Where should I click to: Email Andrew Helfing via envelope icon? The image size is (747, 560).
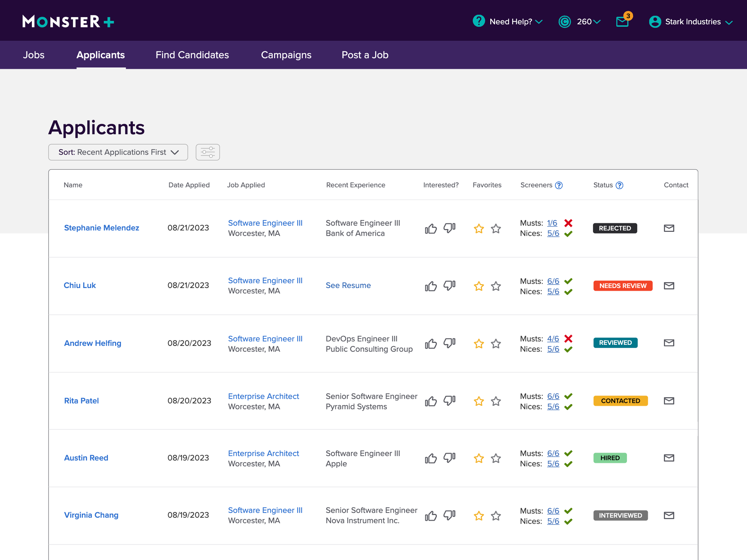tap(669, 343)
